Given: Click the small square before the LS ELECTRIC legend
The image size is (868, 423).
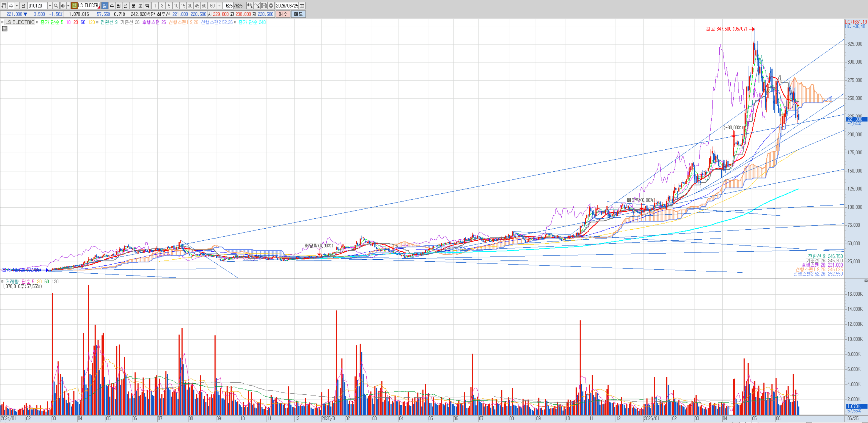Looking at the screenshot, I should coord(2,22).
